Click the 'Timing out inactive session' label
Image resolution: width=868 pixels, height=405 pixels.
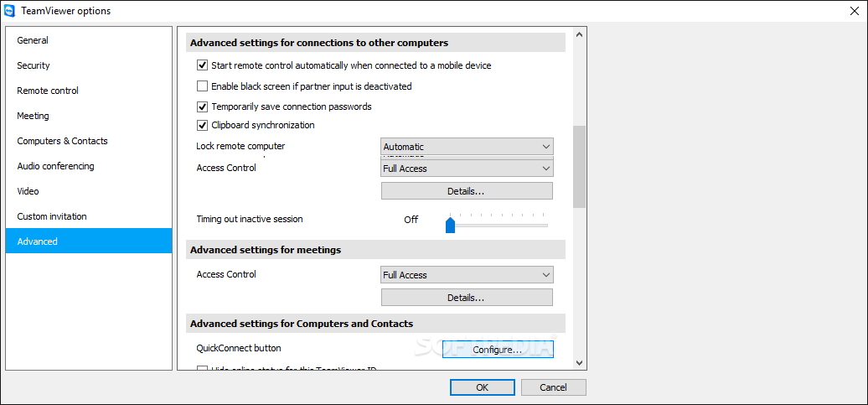(x=250, y=219)
